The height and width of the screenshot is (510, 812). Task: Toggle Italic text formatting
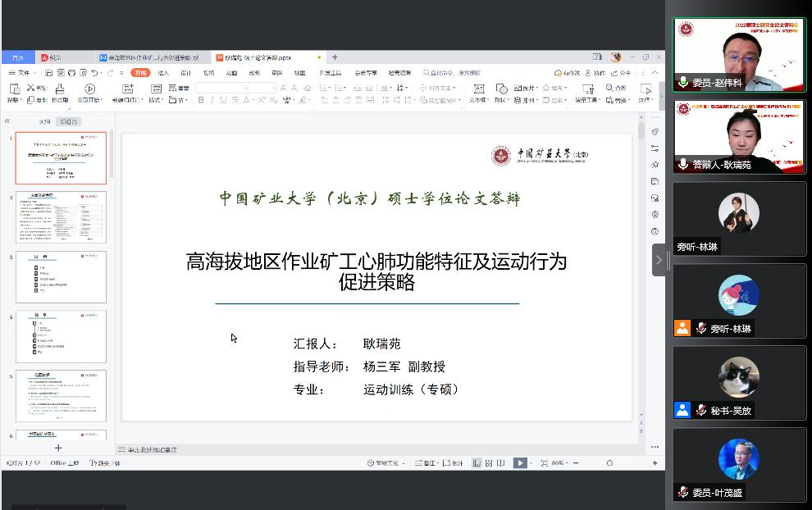point(212,100)
